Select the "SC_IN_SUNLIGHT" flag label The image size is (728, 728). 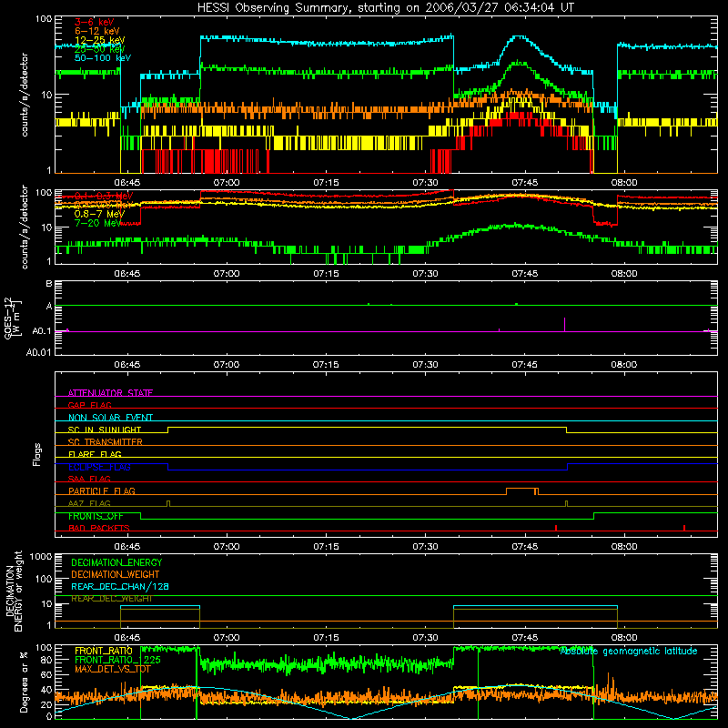(x=105, y=430)
